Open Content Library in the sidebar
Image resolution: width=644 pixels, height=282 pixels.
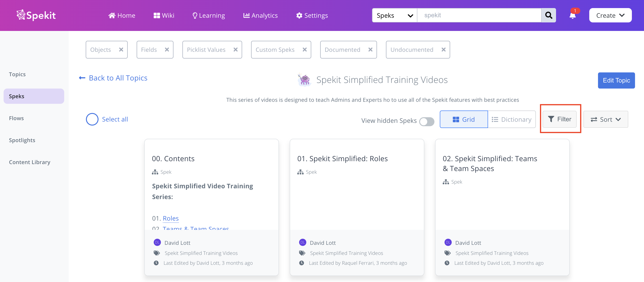coord(29,162)
